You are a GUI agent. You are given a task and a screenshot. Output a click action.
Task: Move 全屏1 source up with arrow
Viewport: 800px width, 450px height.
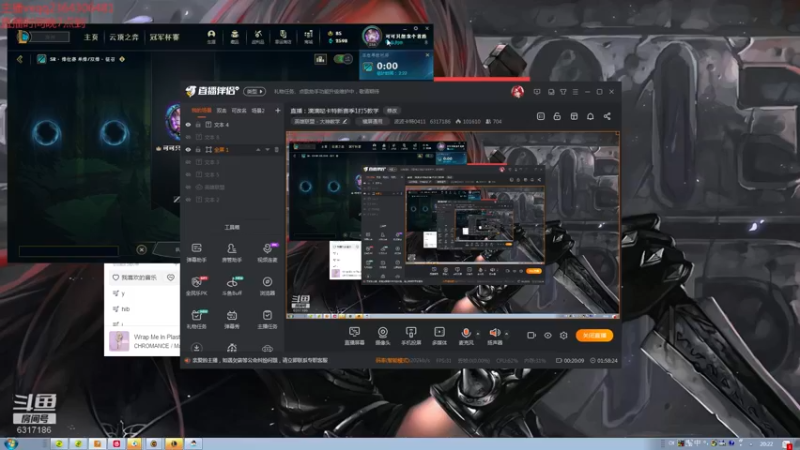point(258,149)
